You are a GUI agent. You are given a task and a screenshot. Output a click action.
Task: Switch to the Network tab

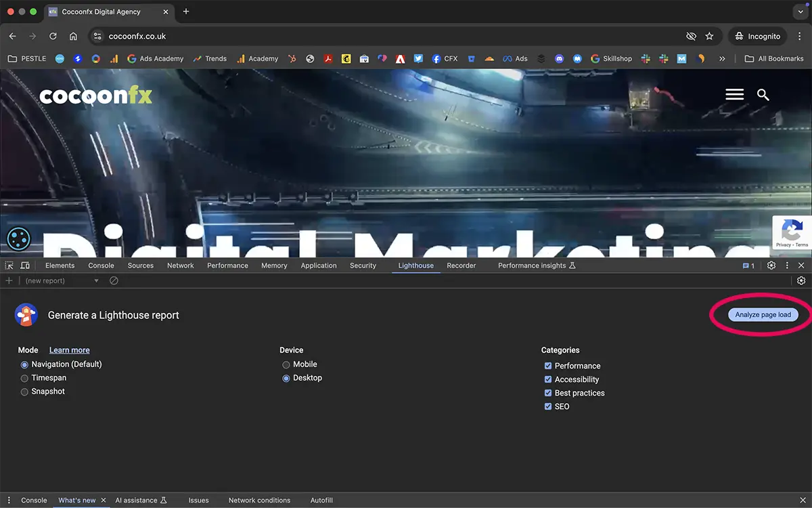[180, 266]
